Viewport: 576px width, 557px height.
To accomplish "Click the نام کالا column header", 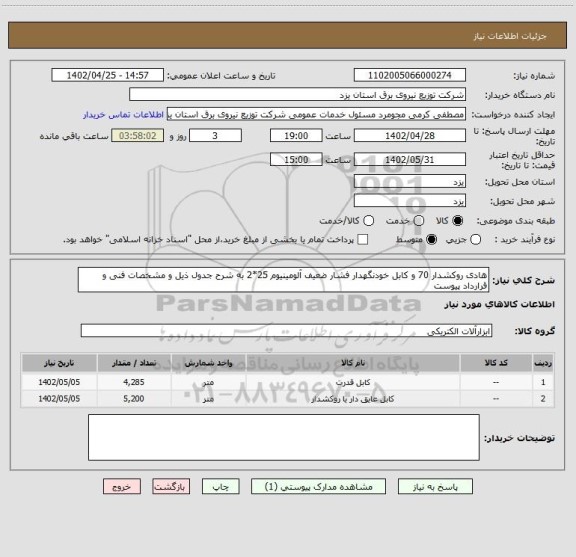I will point(353,363).
